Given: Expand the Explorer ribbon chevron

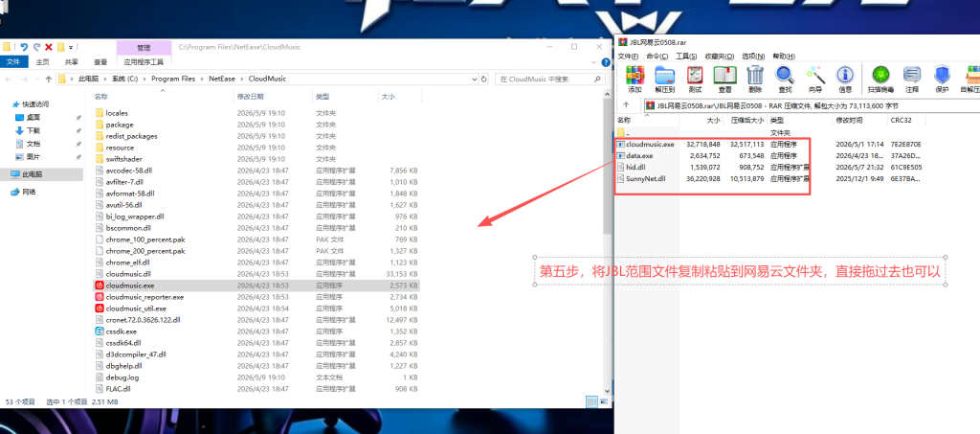Looking at the screenshot, I should (594, 62).
